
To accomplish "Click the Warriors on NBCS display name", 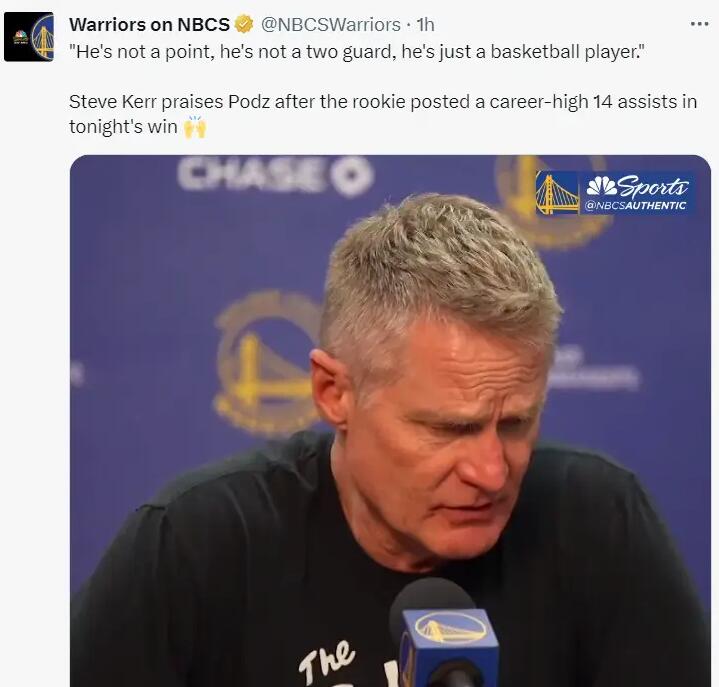I will point(149,25).
